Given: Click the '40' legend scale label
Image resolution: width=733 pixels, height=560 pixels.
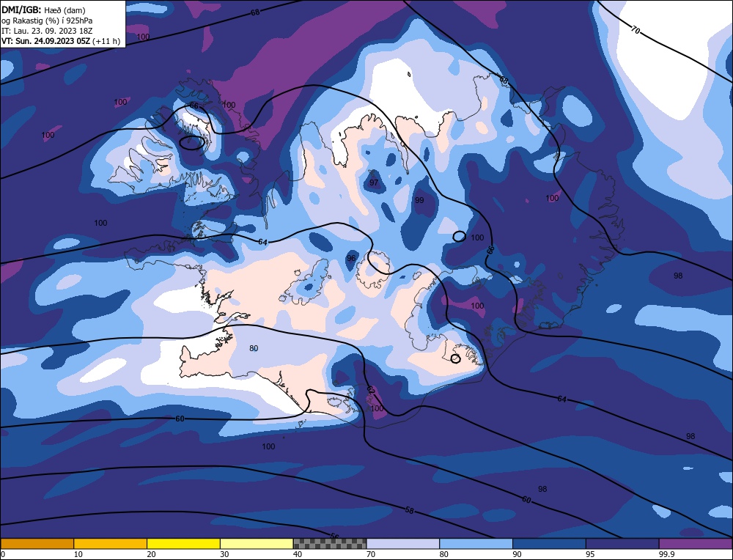Looking at the screenshot, I should coord(298,554).
